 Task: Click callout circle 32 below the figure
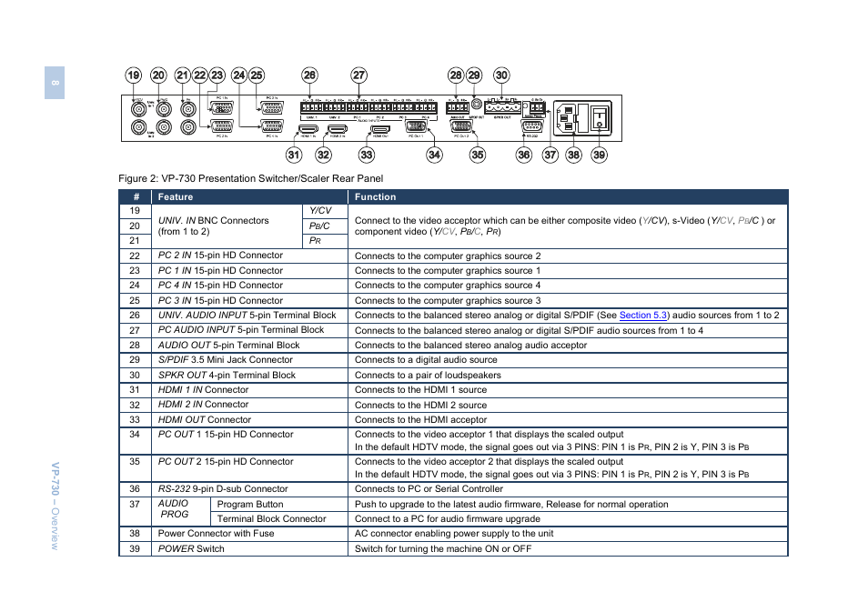pos(323,155)
